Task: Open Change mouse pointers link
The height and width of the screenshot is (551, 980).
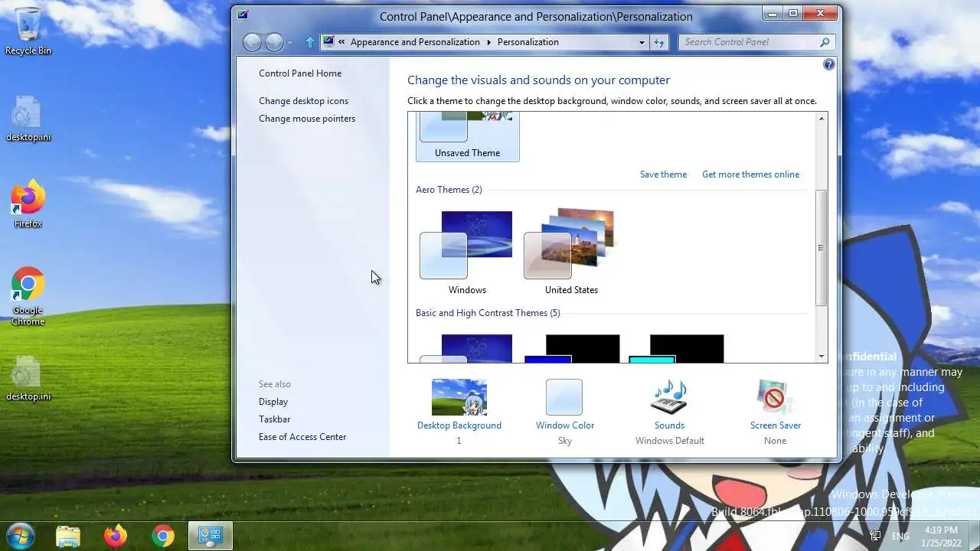Action: click(307, 119)
